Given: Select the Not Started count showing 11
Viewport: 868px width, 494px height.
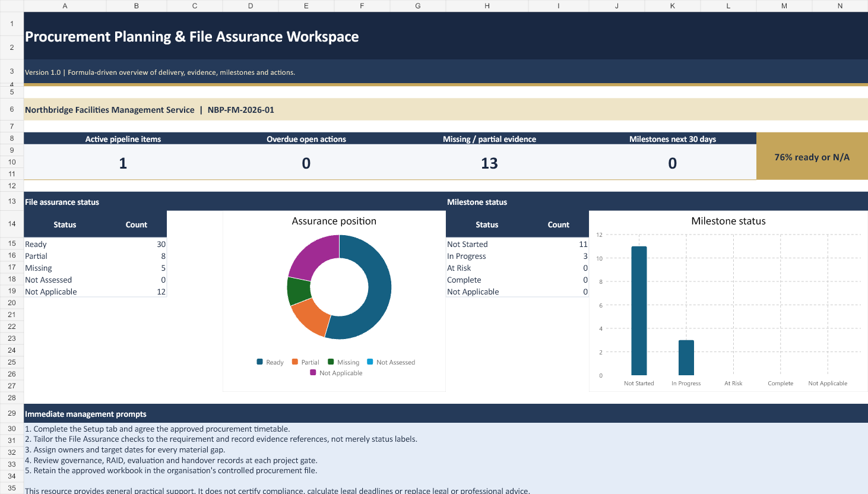Looking at the screenshot, I should tap(559, 244).
